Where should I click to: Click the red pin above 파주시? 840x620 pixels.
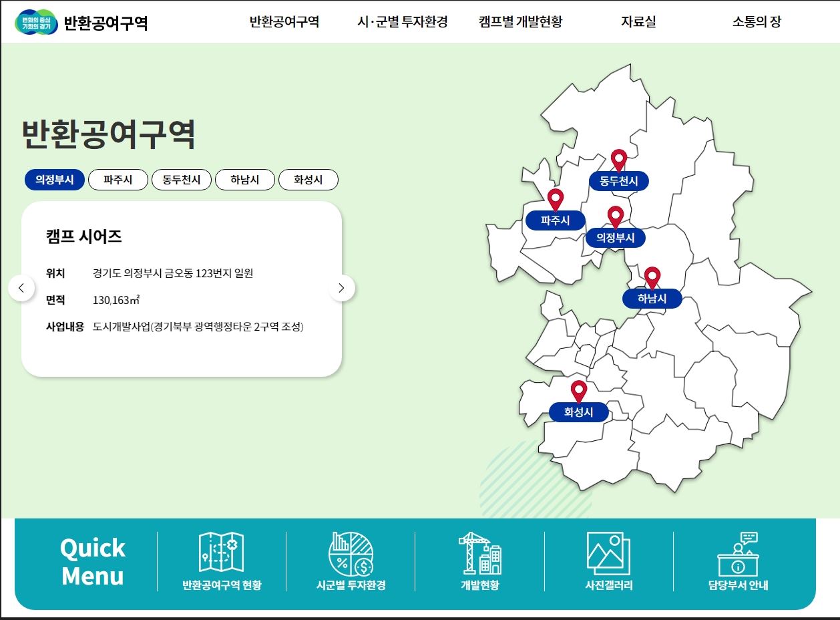pyautogui.click(x=556, y=199)
